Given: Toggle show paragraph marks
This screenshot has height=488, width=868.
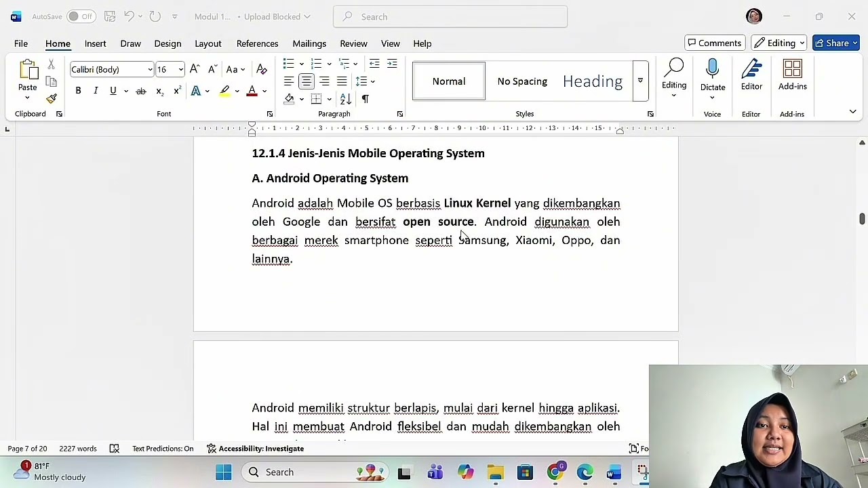Looking at the screenshot, I should [x=365, y=99].
